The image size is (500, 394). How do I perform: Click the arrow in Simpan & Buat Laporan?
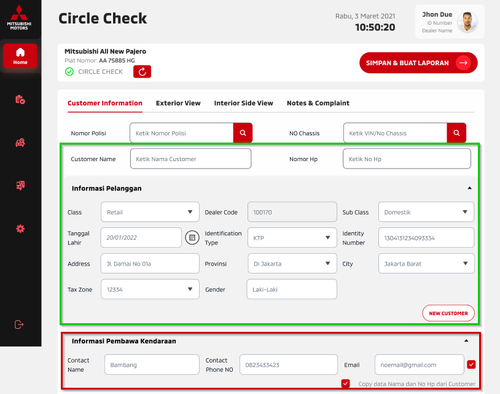(x=463, y=63)
